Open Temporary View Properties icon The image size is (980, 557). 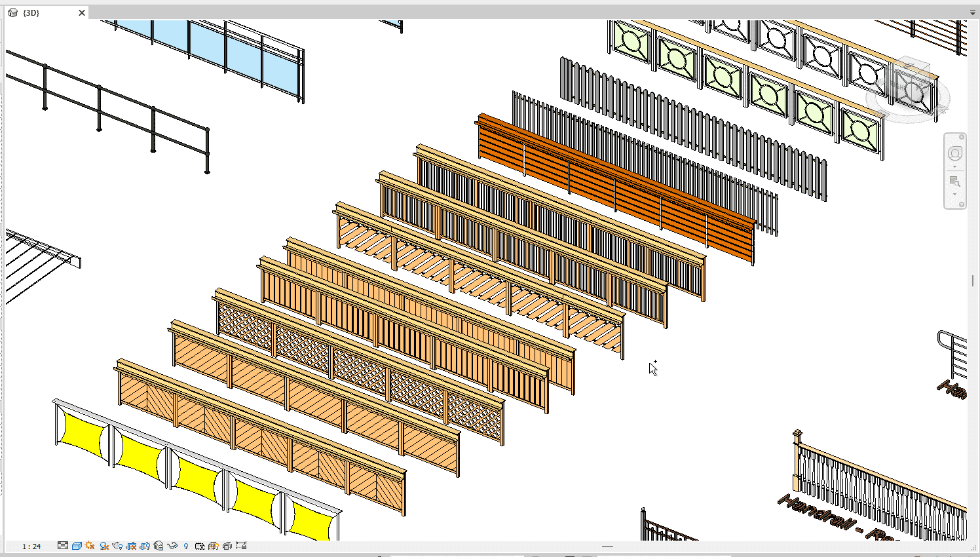[200, 546]
